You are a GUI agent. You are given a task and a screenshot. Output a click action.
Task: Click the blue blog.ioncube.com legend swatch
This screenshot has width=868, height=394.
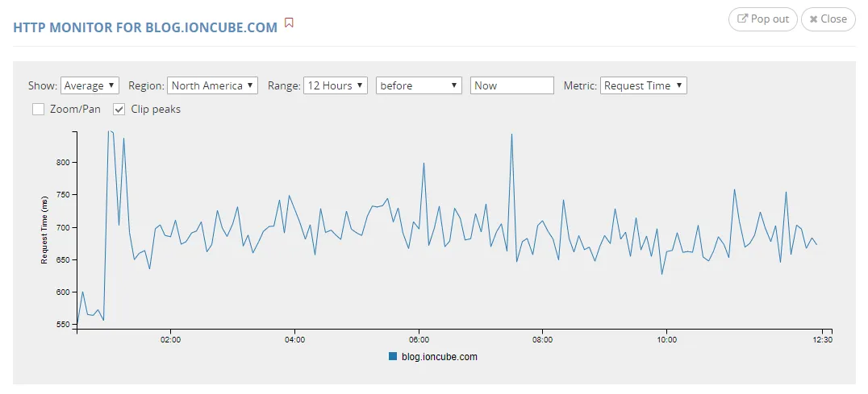tap(393, 356)
